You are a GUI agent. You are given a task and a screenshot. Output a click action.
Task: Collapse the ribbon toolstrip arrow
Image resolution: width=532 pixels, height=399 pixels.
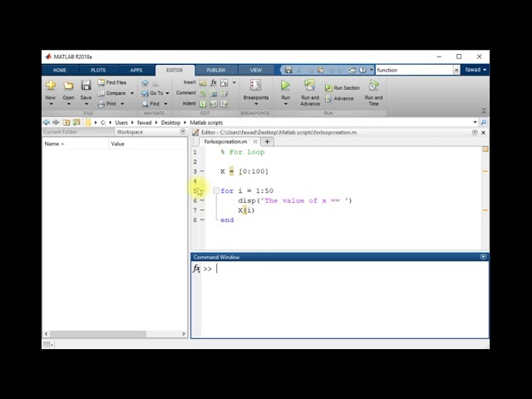click(x=484, y=111)
